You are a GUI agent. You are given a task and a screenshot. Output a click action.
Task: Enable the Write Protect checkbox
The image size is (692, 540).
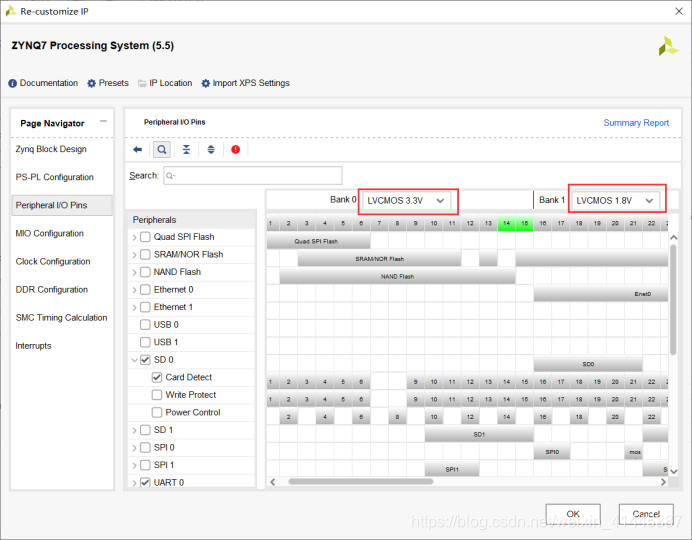coord(157,395)
